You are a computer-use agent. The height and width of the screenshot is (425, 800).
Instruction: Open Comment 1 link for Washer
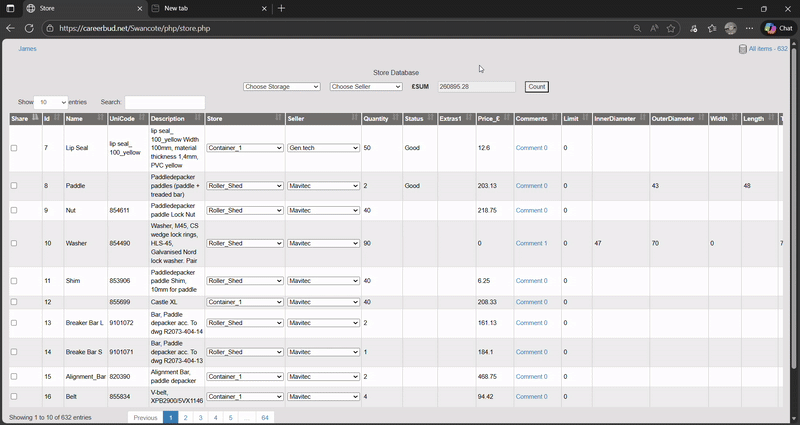[x=531, y=243]
